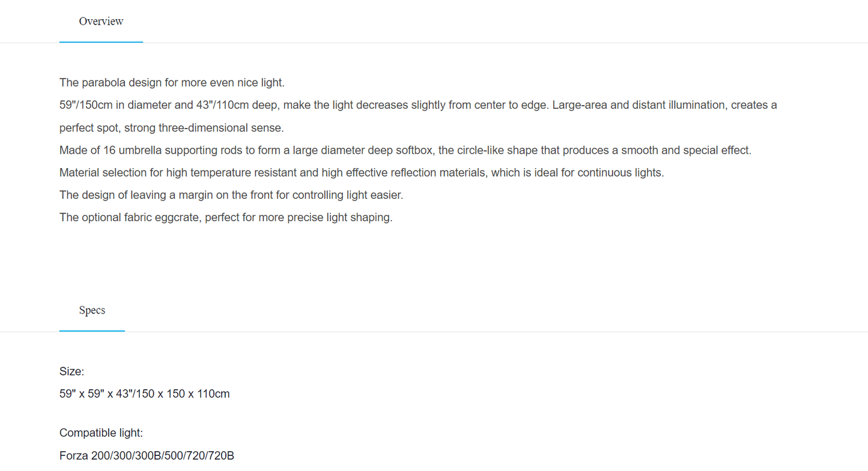Switch to the Specs tab
Image resolution: width=868 pixels, height=471 pixels.
pyautogui.click(x=92, y=311)
